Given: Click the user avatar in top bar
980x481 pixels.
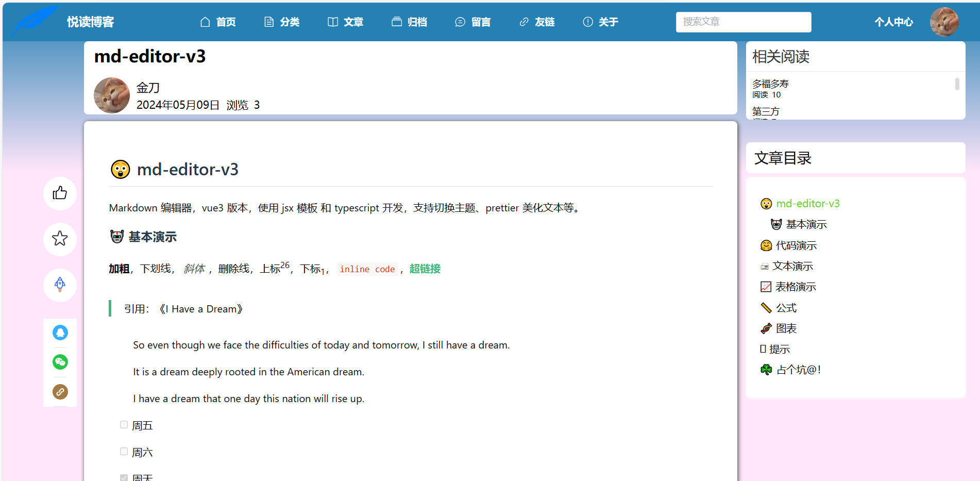Looking at the screenshot, I should pos(944,22).
